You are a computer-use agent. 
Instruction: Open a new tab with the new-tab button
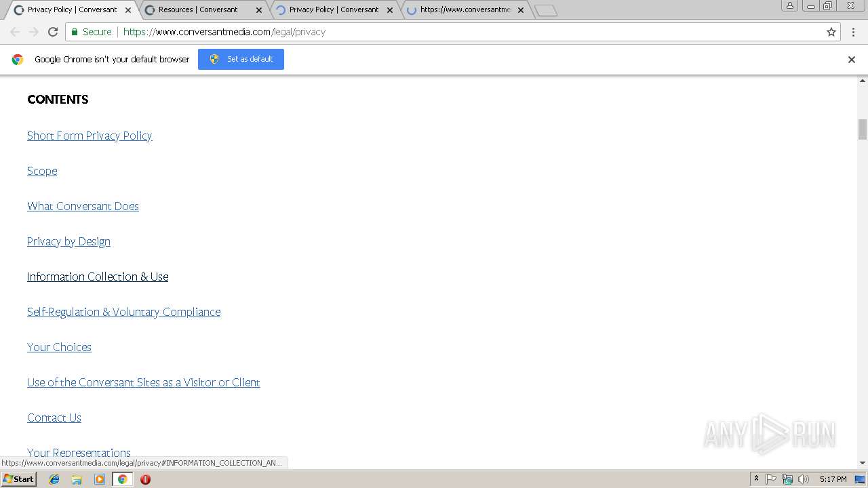(x=545, y=10)
